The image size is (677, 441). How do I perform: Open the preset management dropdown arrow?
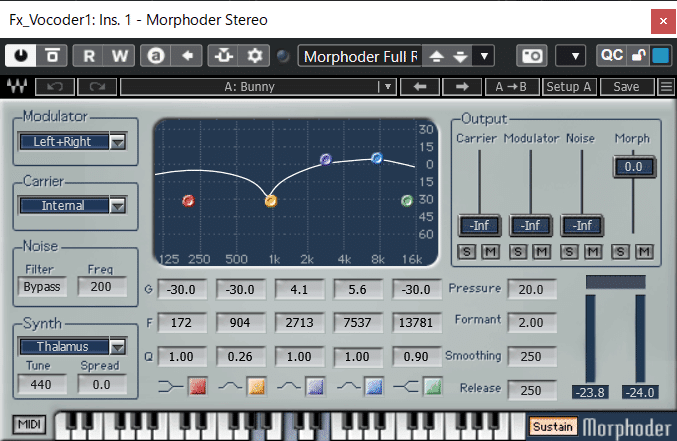click(484, 56)
